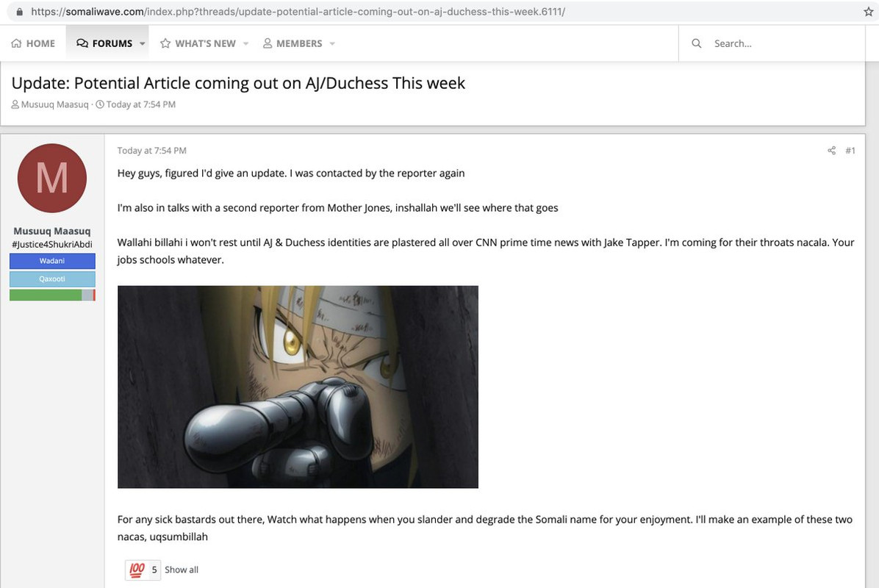The image size is (879, 588).
Task: Expand the Members dropdown arrow
Action: pyautogui.click(x=332, y=43)
